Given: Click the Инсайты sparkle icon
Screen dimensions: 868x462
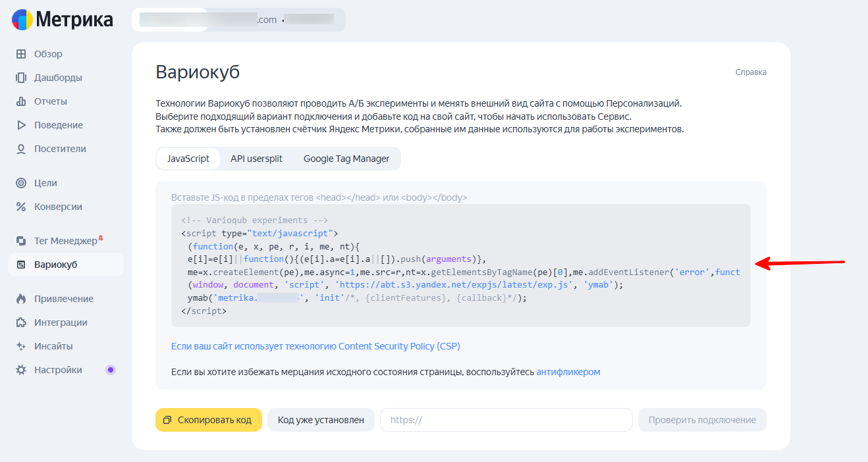Looking at the screenshot, I should [21, 346].
